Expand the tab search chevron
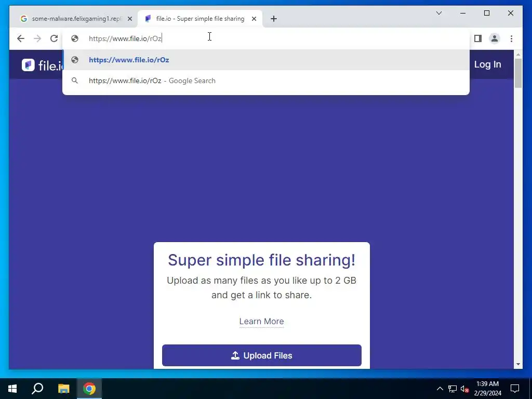This screenshot has height=399, width=532. pyautogui.click(x=439, y=13)
